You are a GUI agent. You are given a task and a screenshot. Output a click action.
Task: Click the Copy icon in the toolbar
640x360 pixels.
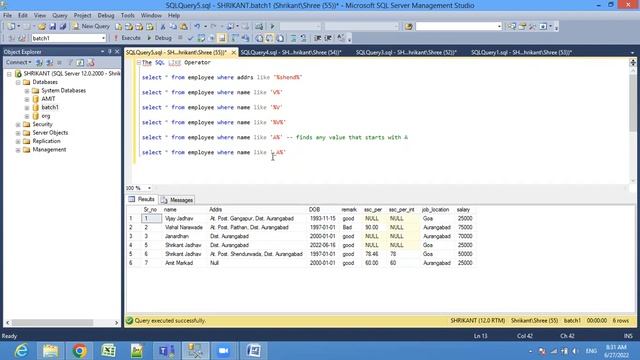[173, 26]
